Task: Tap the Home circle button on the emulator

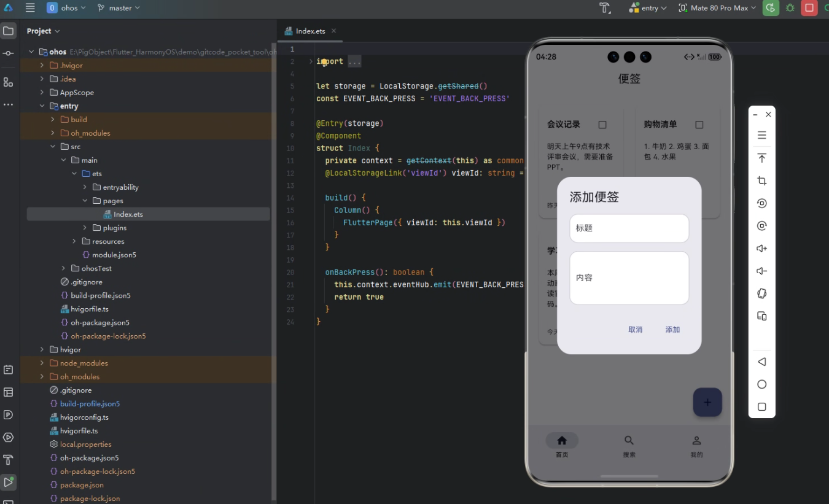Action: [761, 384]
